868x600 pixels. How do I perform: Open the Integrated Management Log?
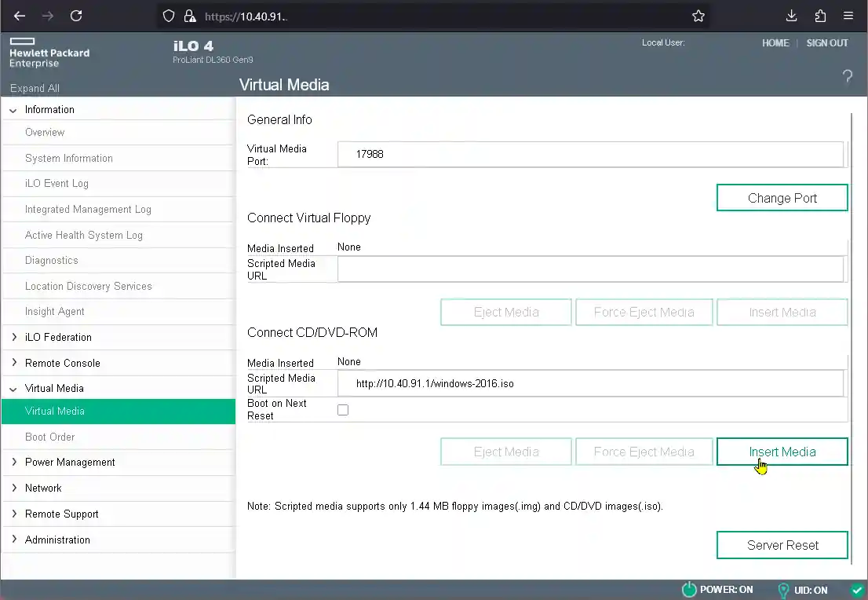pos(119,210)
